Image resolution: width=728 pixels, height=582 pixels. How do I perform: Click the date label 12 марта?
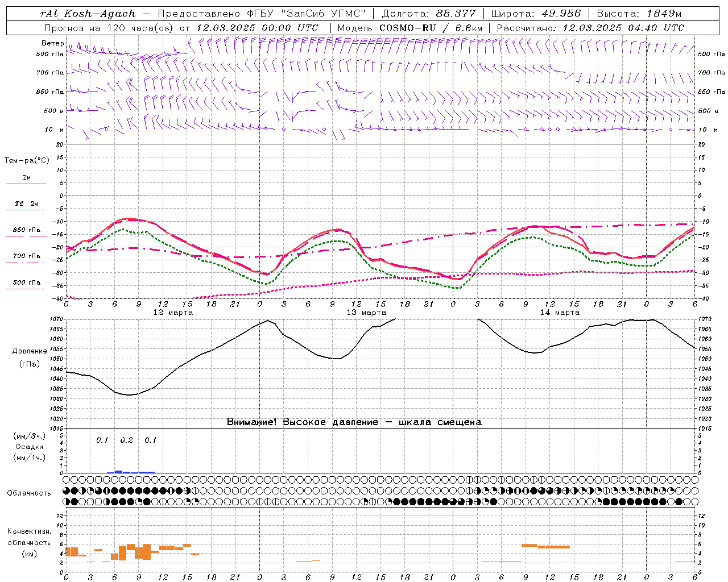[x=173, y=313]
